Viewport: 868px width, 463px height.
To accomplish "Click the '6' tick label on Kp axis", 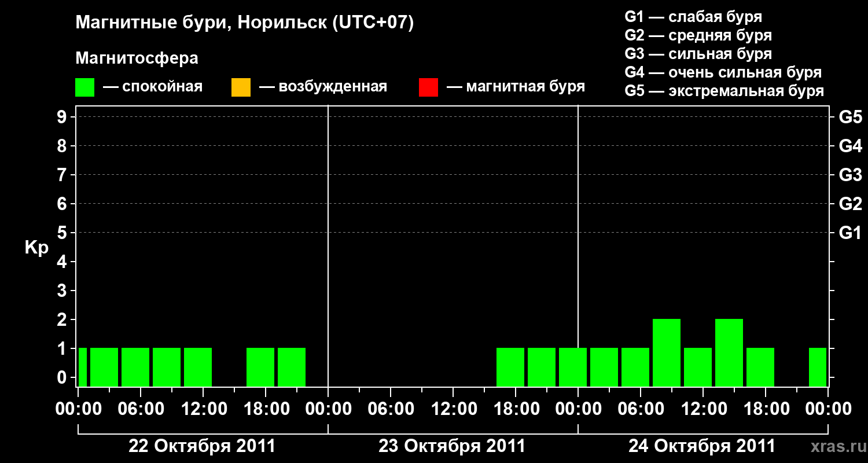I will (x=63, y=204).
